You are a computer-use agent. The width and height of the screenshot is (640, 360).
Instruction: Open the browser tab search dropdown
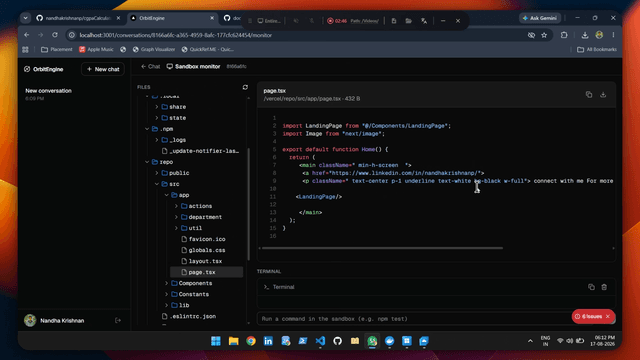click(x=26, y=18)
